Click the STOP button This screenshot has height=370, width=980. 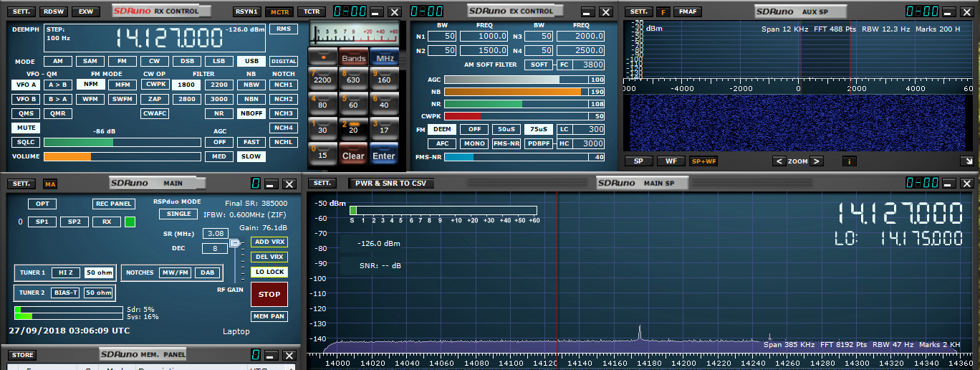[x=269, y=294]
